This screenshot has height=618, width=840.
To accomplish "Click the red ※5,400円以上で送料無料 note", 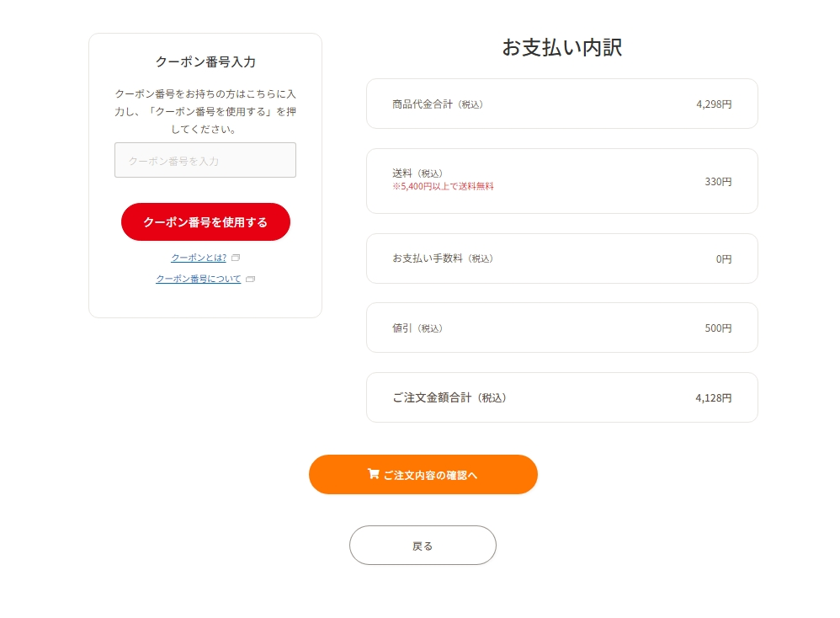I will click(x=443, y=186).
